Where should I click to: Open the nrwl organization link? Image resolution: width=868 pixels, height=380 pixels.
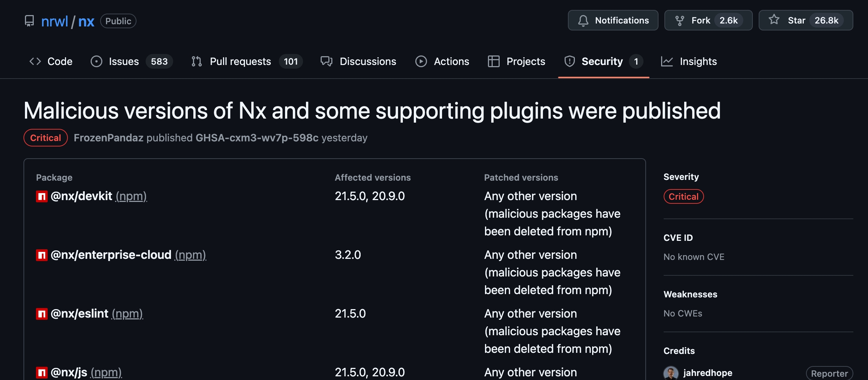pyautogui.click(x=55, y=21)
